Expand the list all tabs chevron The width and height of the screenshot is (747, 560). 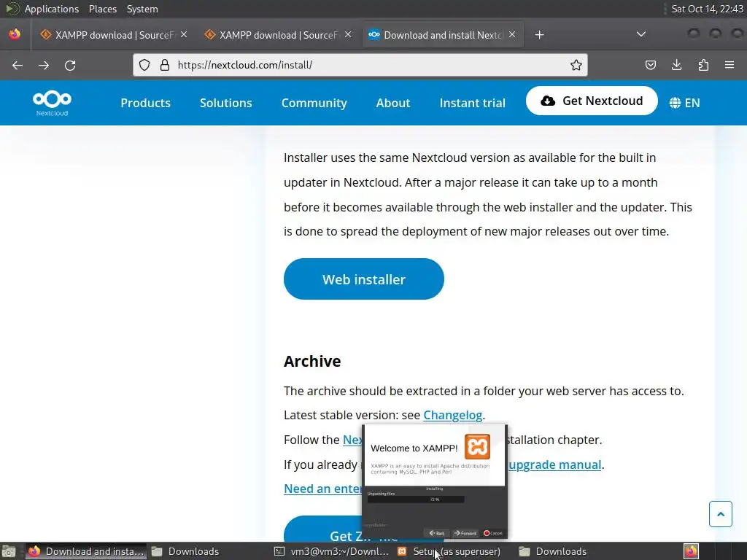pos(641,34)
